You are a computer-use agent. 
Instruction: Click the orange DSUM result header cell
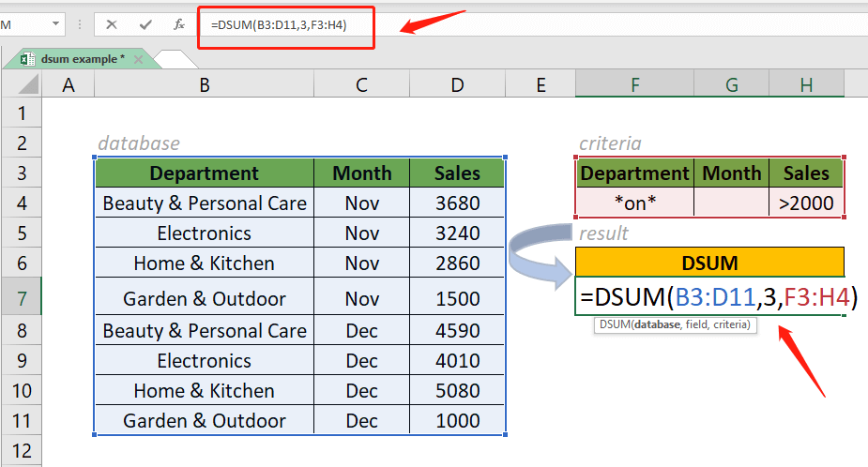click(x=710, y=263)
